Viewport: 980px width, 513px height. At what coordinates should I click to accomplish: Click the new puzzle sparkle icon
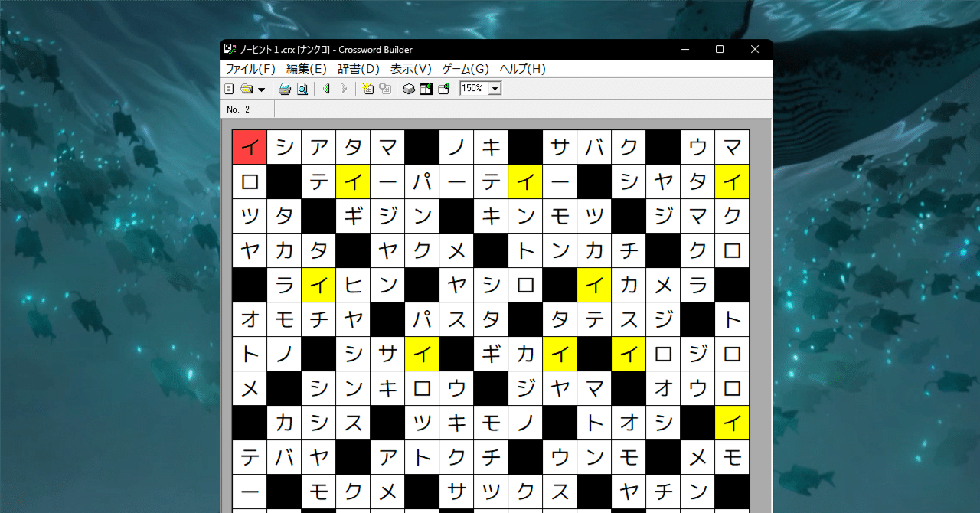pyautogui.click(x=367, y=88)
